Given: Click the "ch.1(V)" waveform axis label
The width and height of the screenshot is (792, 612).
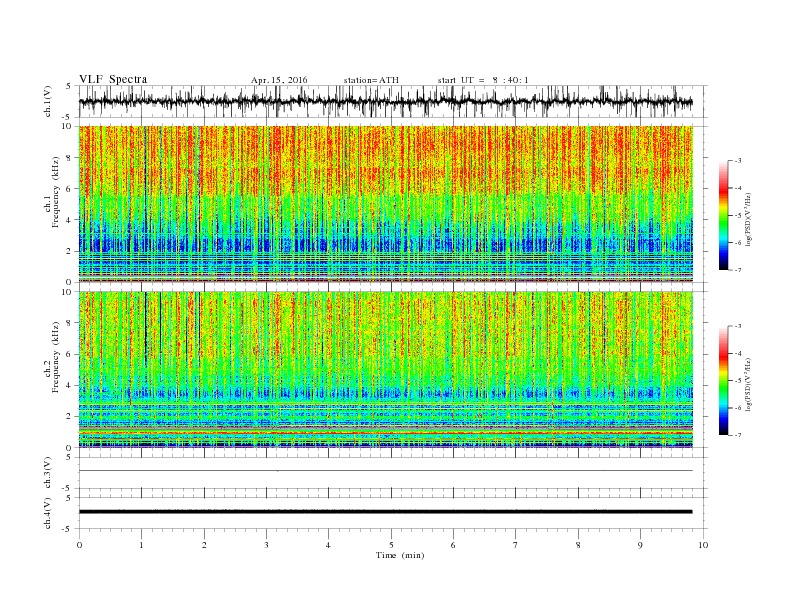Looking at the screenshot, I should point(48,101).
